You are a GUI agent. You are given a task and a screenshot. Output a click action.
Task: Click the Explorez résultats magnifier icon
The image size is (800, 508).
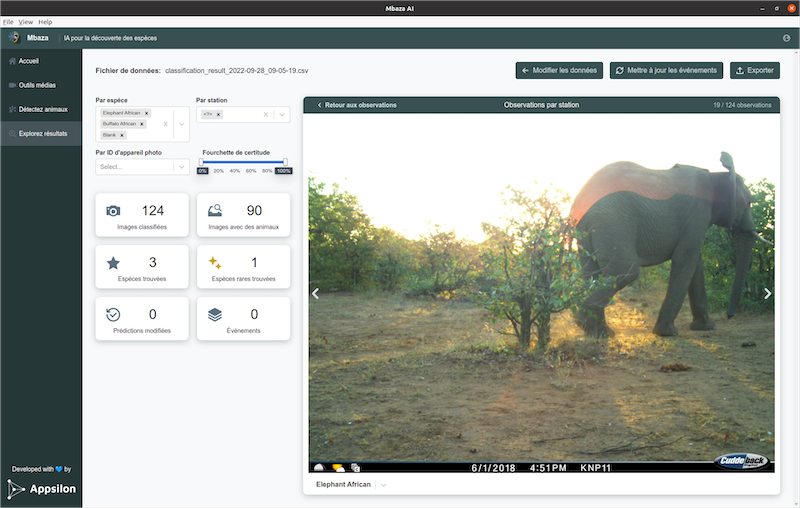(12, 134)
